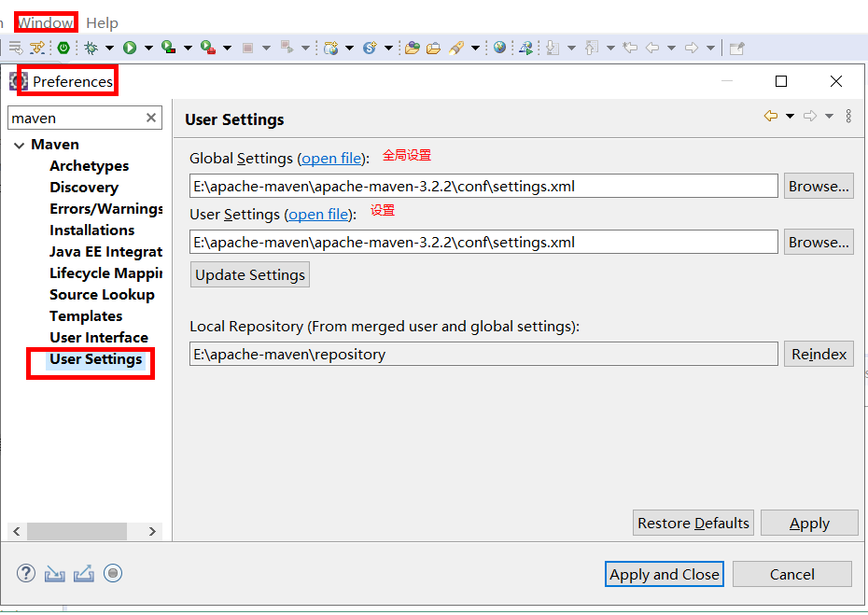
Task: Select Discovery in the Maven tree
Action: (x=84, y=188)
